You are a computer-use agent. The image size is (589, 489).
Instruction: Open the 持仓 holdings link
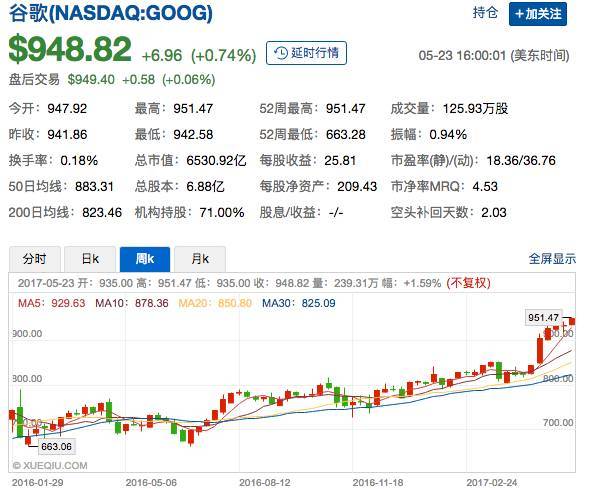point(485,13)
